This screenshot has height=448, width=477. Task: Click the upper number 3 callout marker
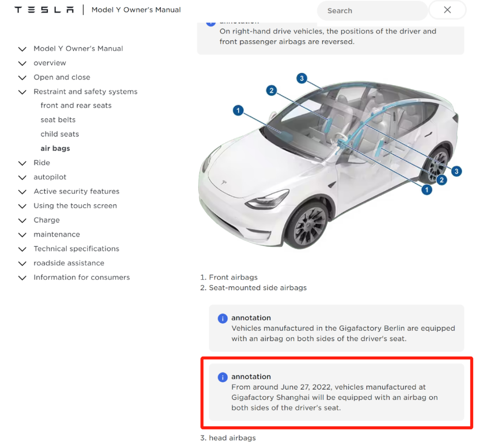pyautogui.click(x=302, y=78)
